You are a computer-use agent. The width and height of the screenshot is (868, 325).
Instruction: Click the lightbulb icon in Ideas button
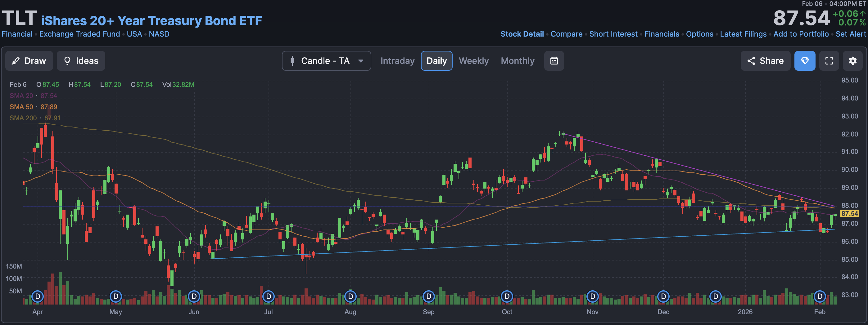coord(67,61)
